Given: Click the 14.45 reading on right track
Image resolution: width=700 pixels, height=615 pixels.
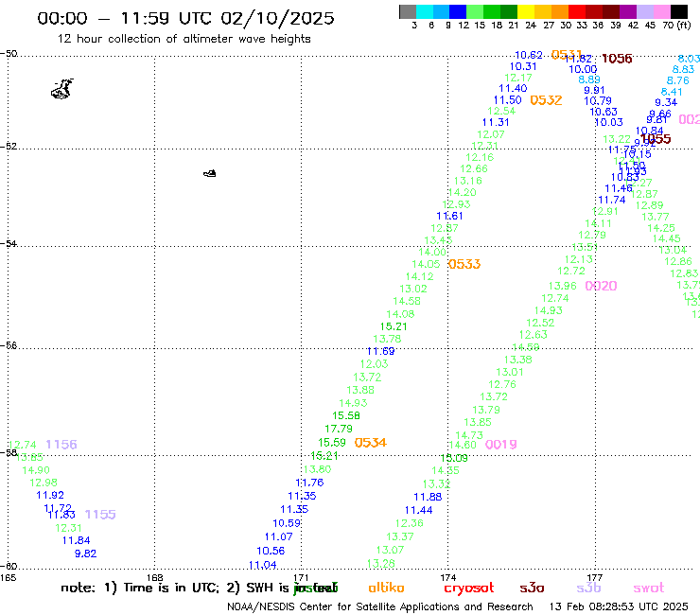Looking at the screenshot, I should click(x=667, y=239).
